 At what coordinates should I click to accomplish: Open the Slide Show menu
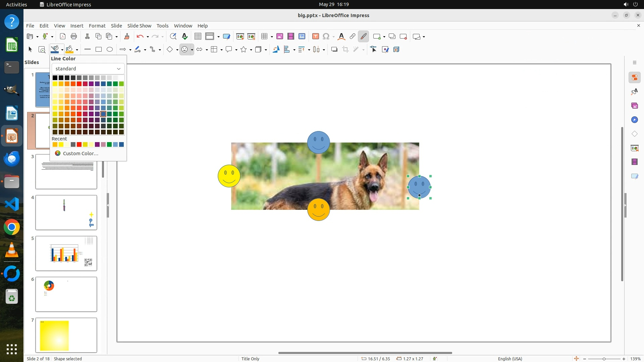[x=139, y=26]
